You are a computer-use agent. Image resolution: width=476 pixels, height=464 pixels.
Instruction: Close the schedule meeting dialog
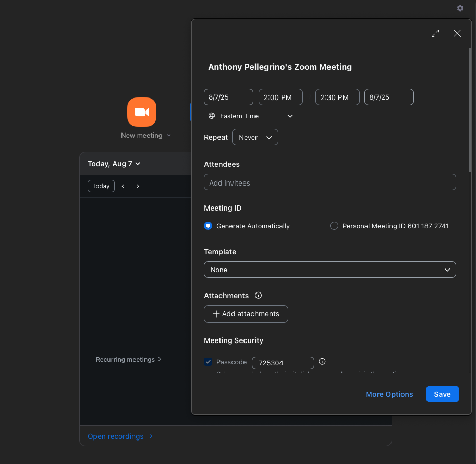(x=457, y=33)
